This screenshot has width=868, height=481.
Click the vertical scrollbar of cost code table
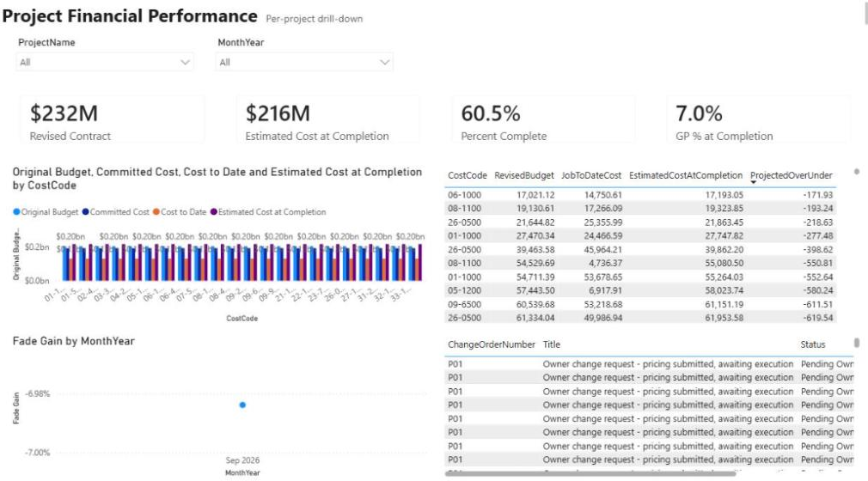[856, 172]
